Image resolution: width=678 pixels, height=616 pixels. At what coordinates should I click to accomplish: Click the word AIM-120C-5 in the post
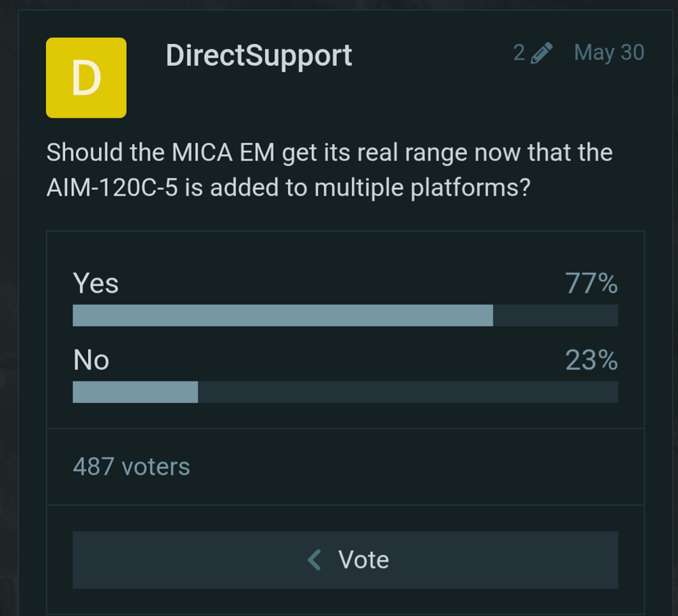coord(112,188)
